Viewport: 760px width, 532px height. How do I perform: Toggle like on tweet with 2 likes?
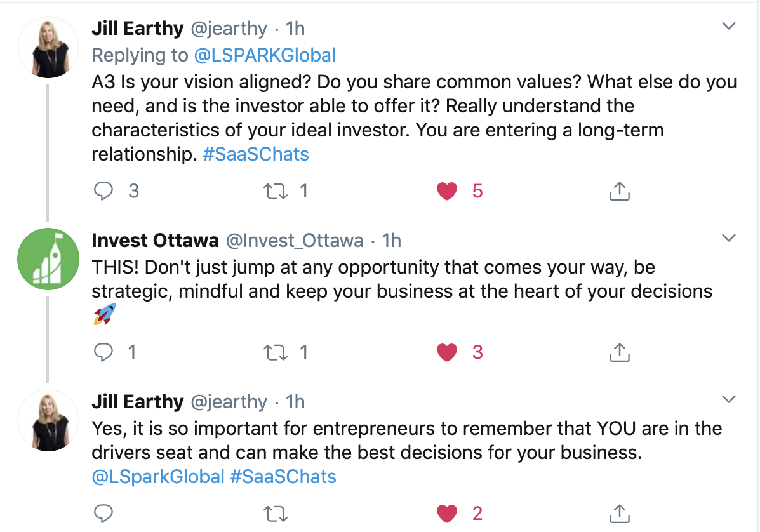[447, 514]
